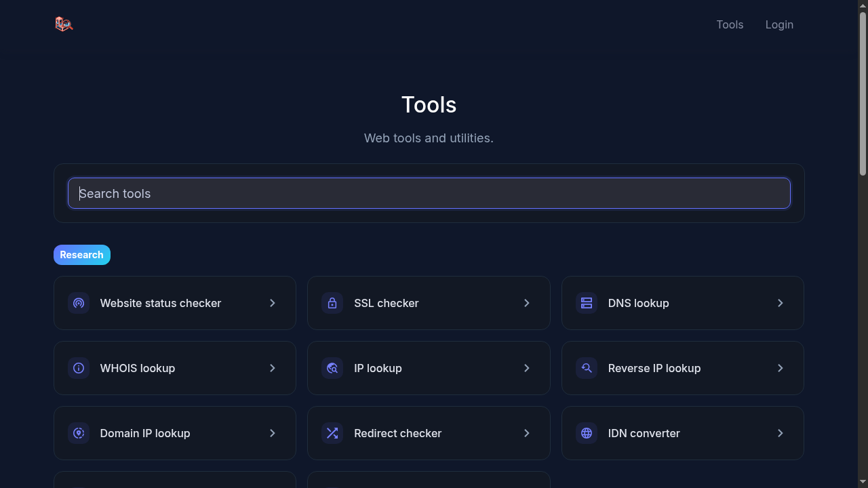Screen dimensions: 868x488
Task: Click the SSL checker label
Action: click(387, 303)
